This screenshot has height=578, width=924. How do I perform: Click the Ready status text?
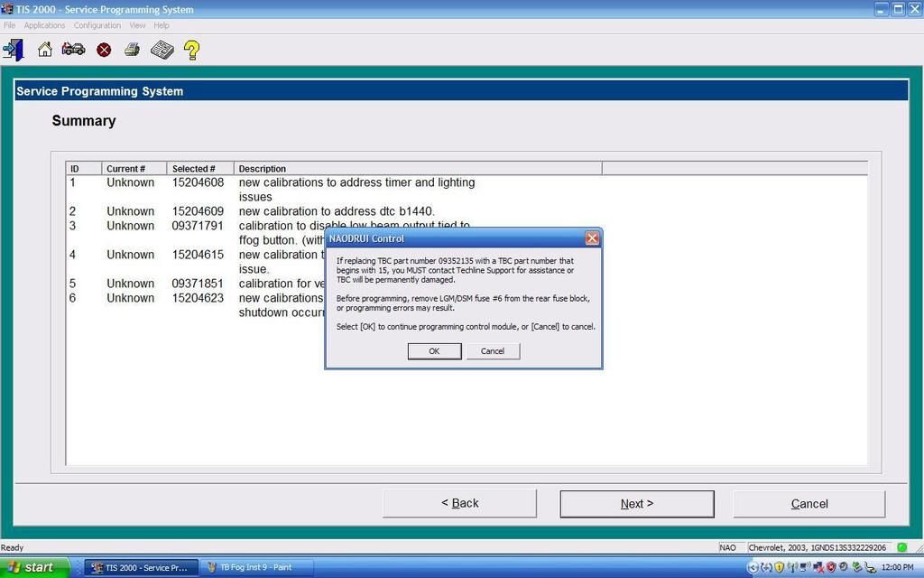tap(13, 547)
